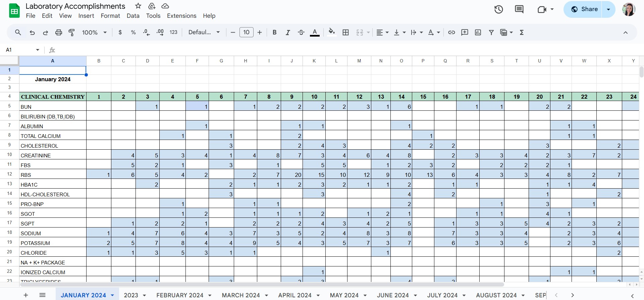Create a filter
Image resolution: width=644 pixels, height=300 pixels.
[x=491, y=33]
